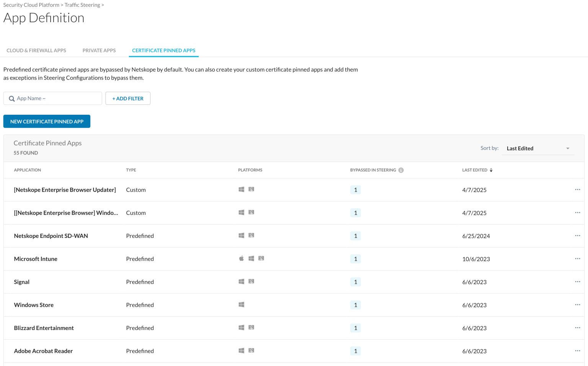Focus the App Name search field
The height and width of the screenshot is (366, 588).
(x=53, y=98)
